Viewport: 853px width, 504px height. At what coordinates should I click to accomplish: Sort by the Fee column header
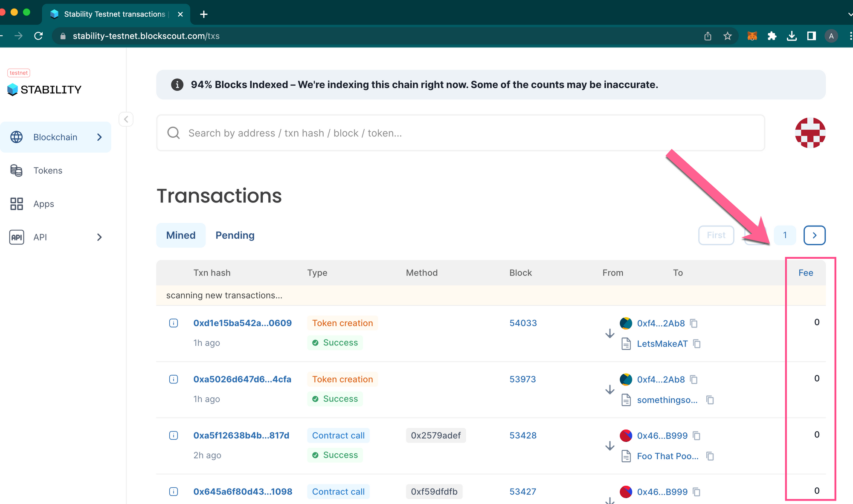(806, 273)
